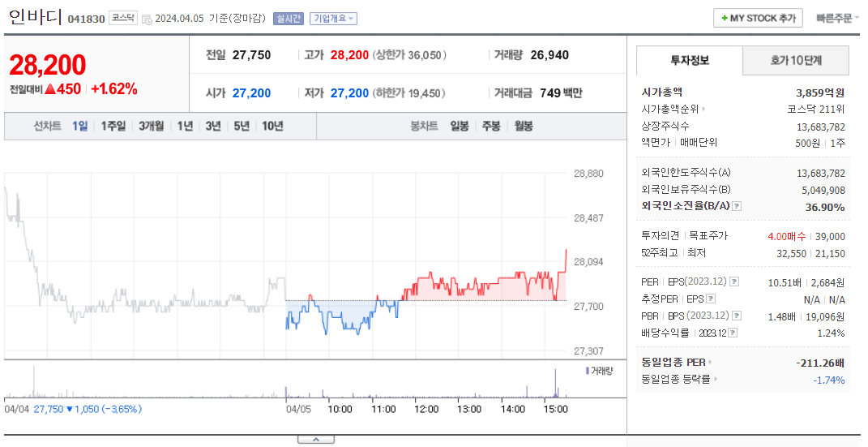Select the 1주일 line chart period
This screenshot has width=868, height=447.
coord(113,127)
